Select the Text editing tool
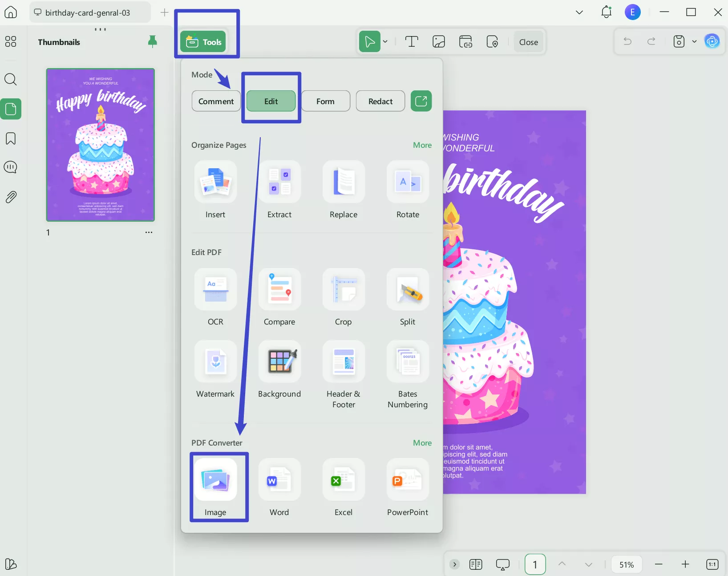The height and width of the screenshot is (576, 728). (x=412, y=42)
